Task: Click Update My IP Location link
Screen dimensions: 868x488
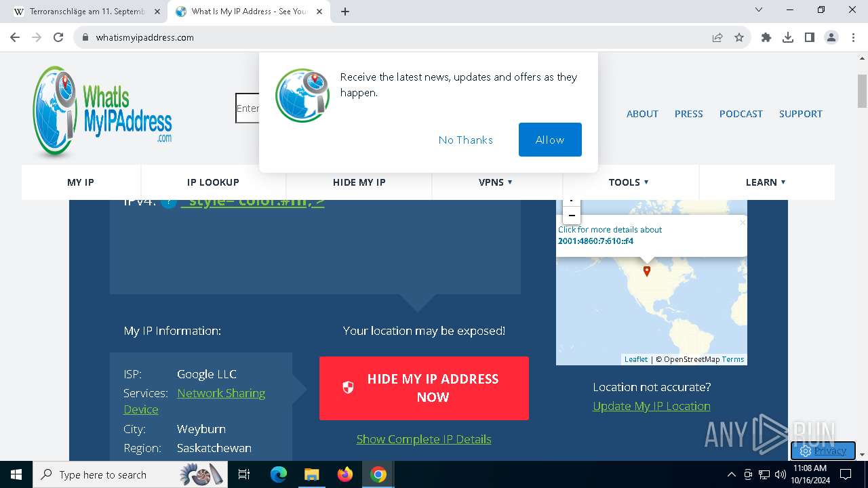Action: point(652,406)
